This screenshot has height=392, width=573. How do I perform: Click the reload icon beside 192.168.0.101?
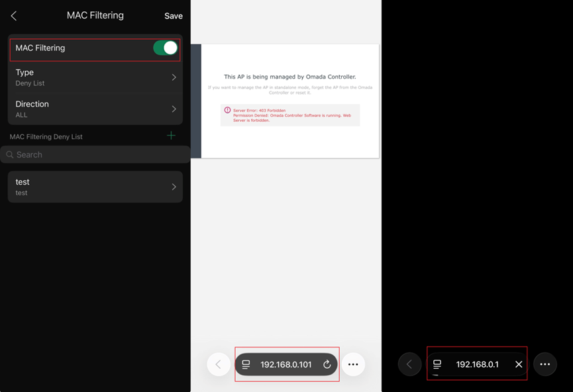pos(327,364)
